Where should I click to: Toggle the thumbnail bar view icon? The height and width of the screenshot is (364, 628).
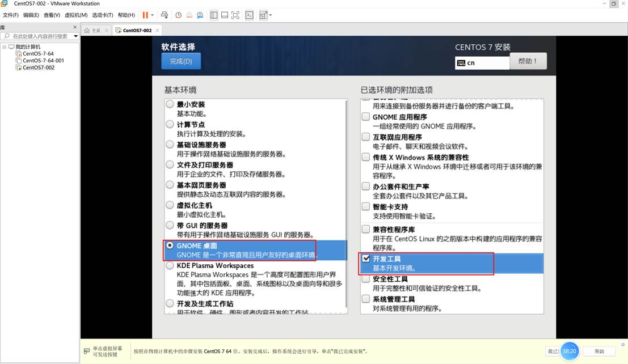(225, 15)
